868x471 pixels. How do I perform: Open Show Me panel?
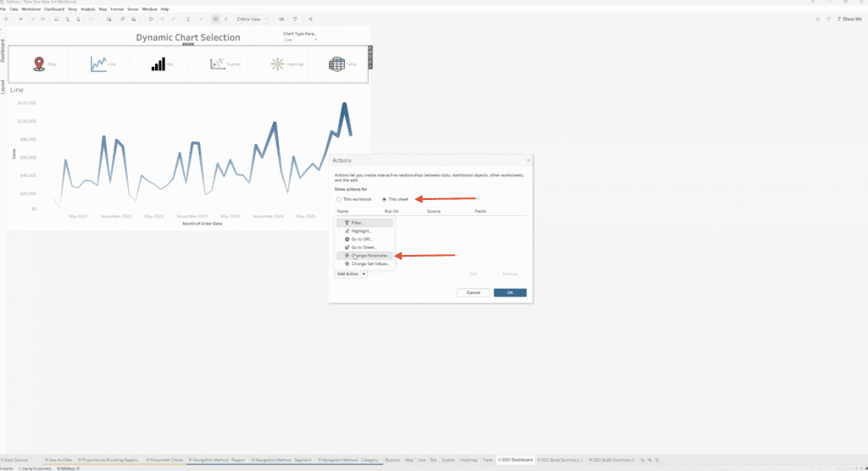click(x=848, y=19)
